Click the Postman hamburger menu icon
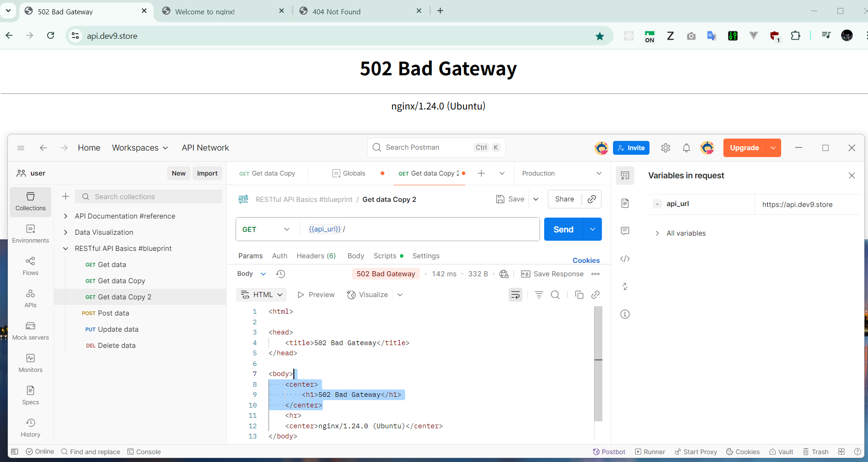 21,148
